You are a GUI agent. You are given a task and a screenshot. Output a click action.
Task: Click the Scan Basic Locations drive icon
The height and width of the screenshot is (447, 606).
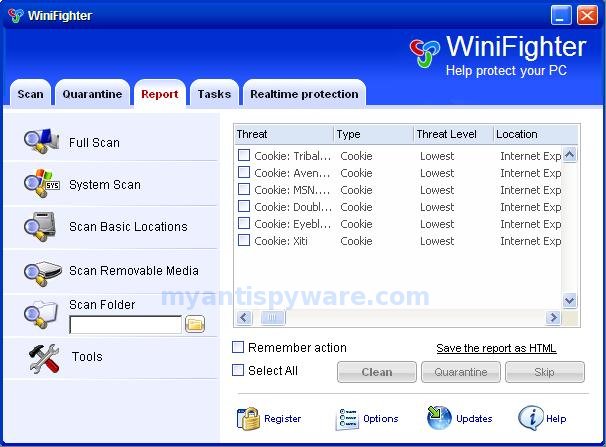pyautogui.click(x=41, y=227)
